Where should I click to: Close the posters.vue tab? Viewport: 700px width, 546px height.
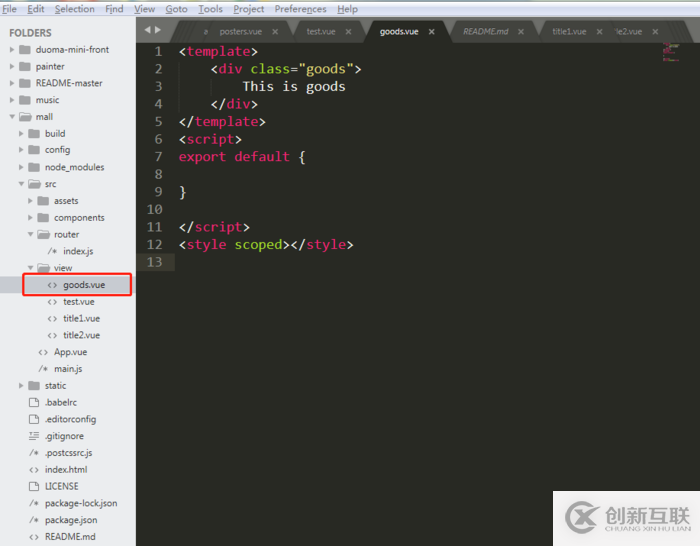point(275,32)
